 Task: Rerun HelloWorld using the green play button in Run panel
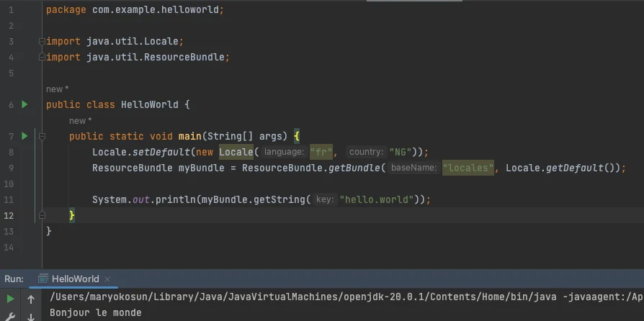(x=11, y=299)
